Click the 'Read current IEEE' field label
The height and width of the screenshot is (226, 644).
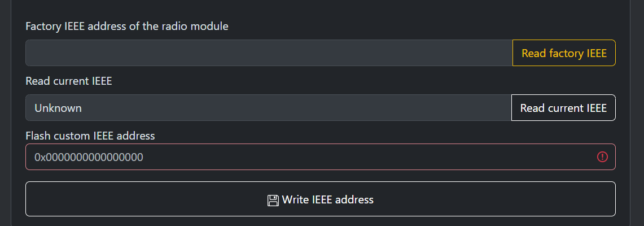click(69, 81)
